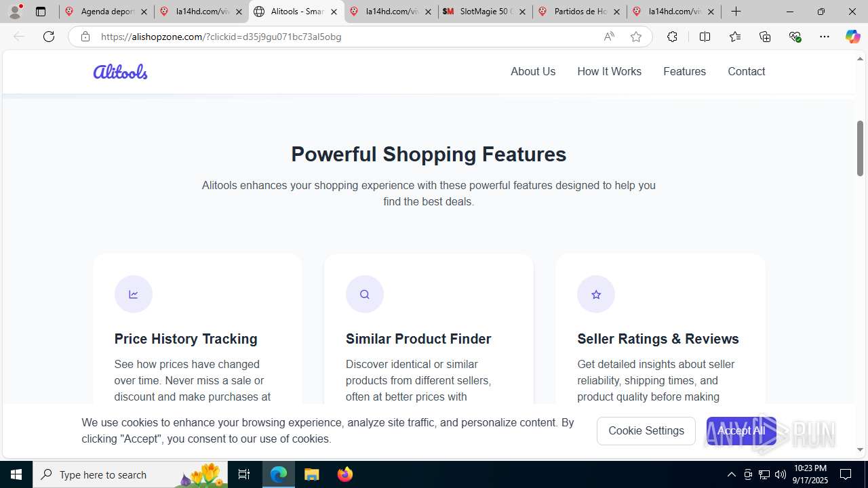This screenshot has height=488, width=868.
Task: Show hidden tray icons chevron
Action: pos(731,474)
